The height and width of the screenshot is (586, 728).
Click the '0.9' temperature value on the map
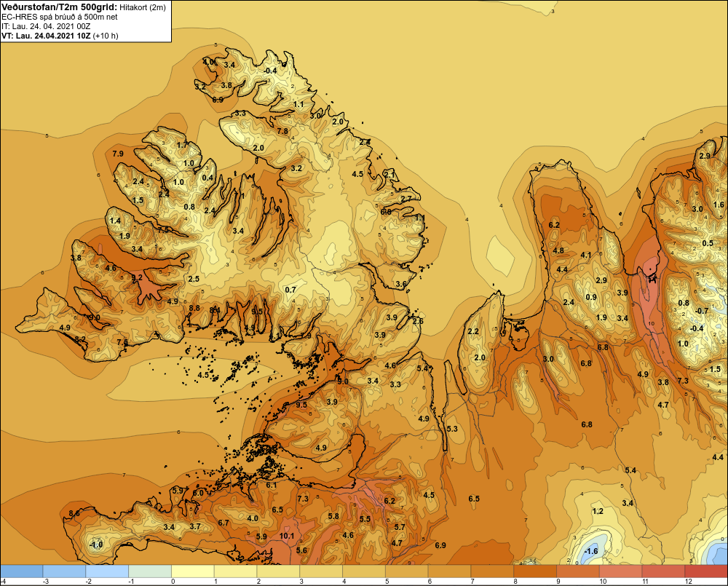click(x=591, y=297)
